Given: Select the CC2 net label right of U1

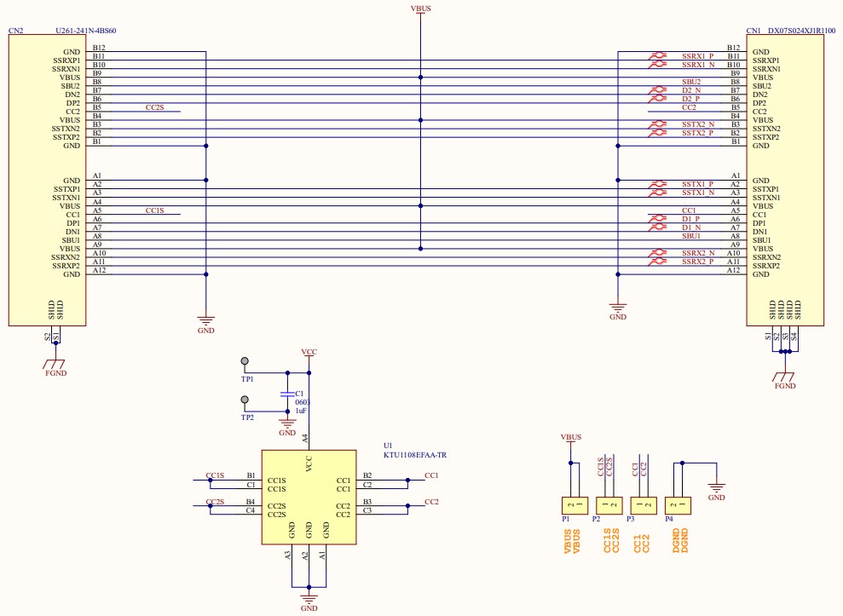Looking at the screenshot, I should point(430,503).
